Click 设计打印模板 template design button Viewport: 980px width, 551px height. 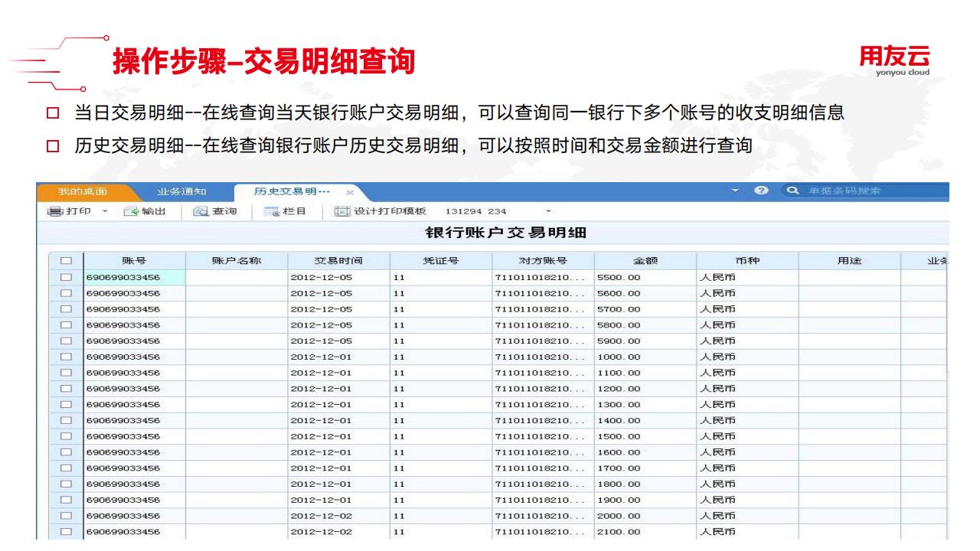click(381, 211)
